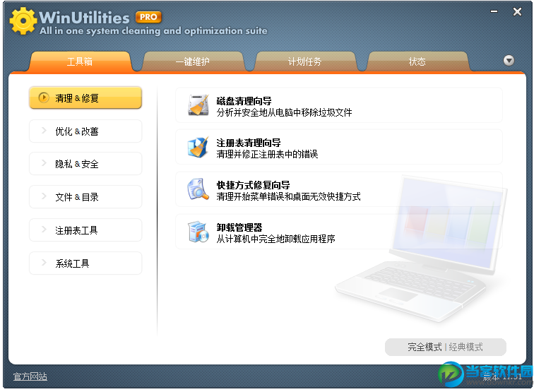Switch to 经典模式

tap(465, 347)
